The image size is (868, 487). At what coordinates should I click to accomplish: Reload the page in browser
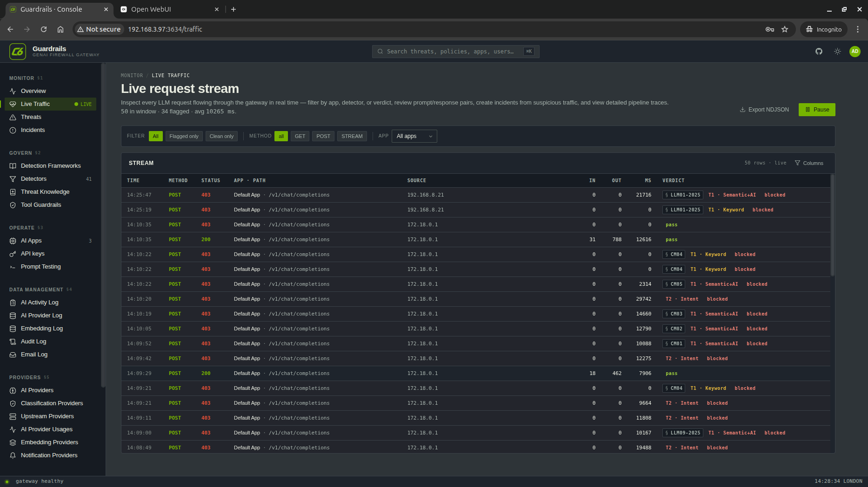44,29
